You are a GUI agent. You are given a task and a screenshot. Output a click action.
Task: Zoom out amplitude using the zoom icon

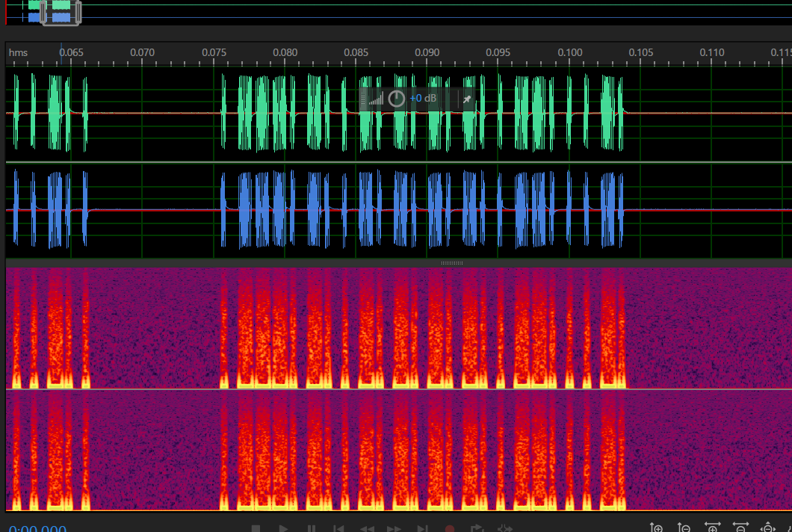click(684, 528)
